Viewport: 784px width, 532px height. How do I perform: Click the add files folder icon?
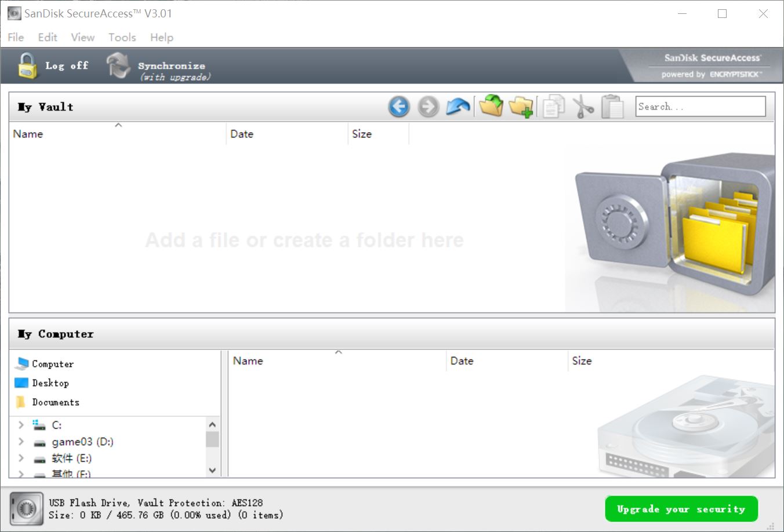491,107
